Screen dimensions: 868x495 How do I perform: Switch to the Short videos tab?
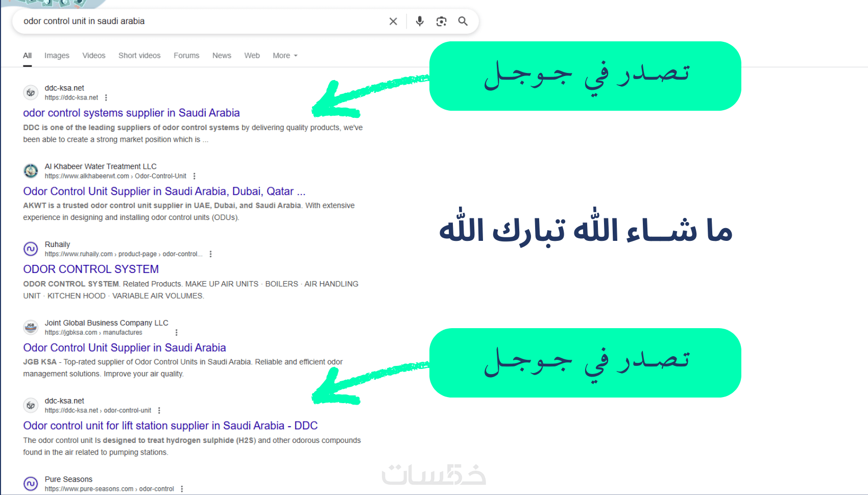click(x=139, y=56)
